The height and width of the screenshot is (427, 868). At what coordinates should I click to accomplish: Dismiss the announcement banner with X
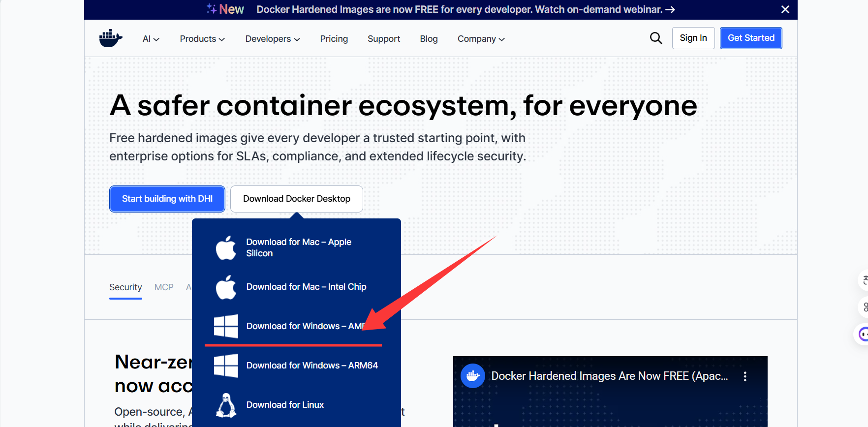pos(785,9)
